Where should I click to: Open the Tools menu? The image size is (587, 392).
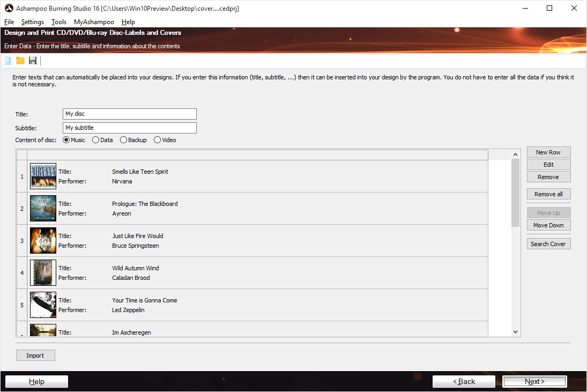tap(59, 22)
